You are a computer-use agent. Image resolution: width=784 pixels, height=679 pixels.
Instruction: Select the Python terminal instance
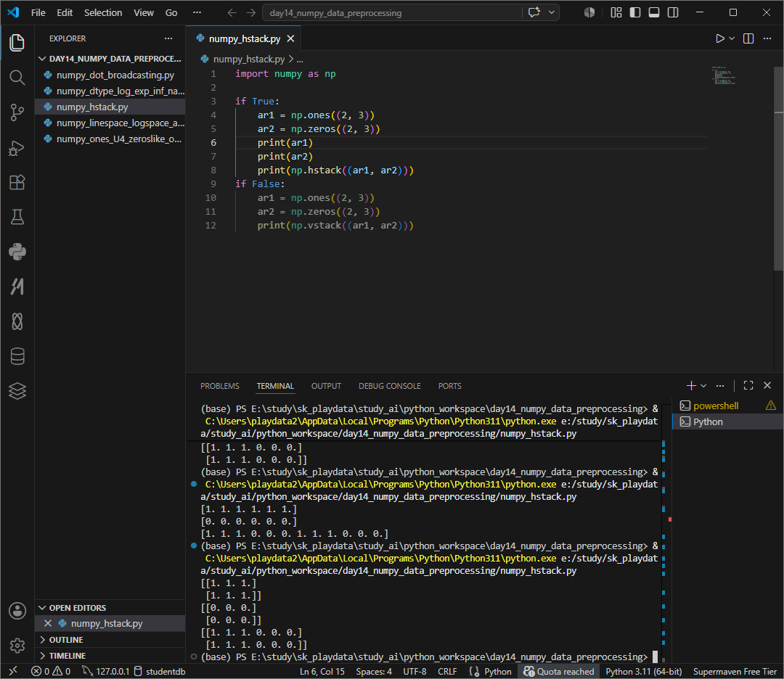[x=727, y=421]
